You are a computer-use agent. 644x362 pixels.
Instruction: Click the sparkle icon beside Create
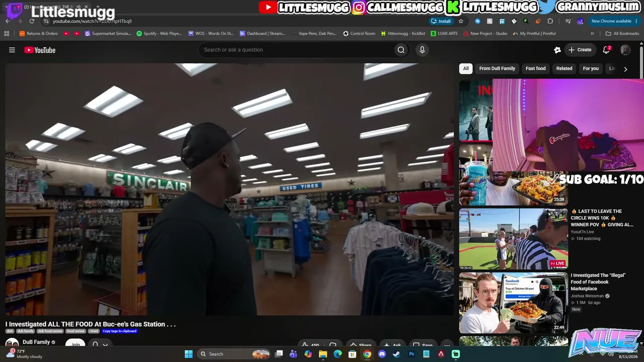(557, 50)
